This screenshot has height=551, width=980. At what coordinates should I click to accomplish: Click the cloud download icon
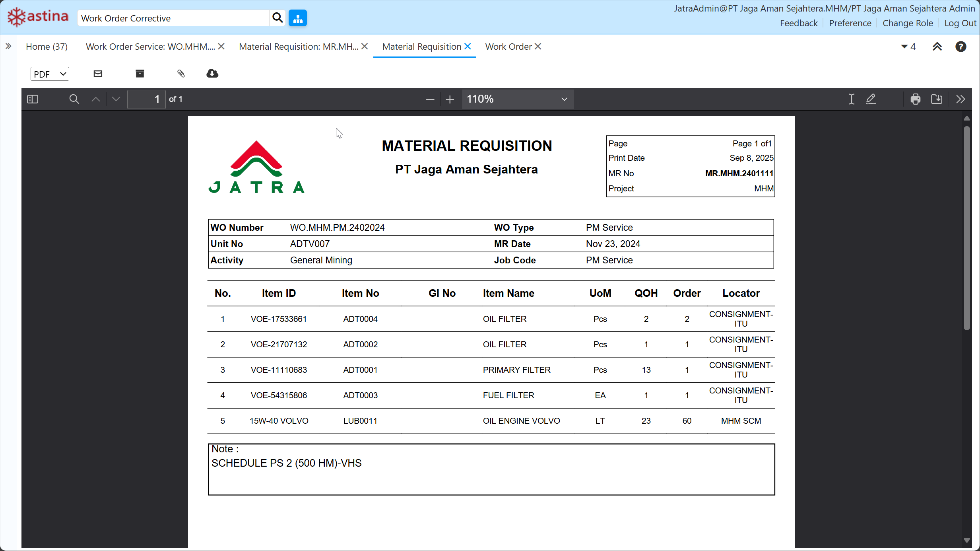pyautogui.click(x=212, y=74)
